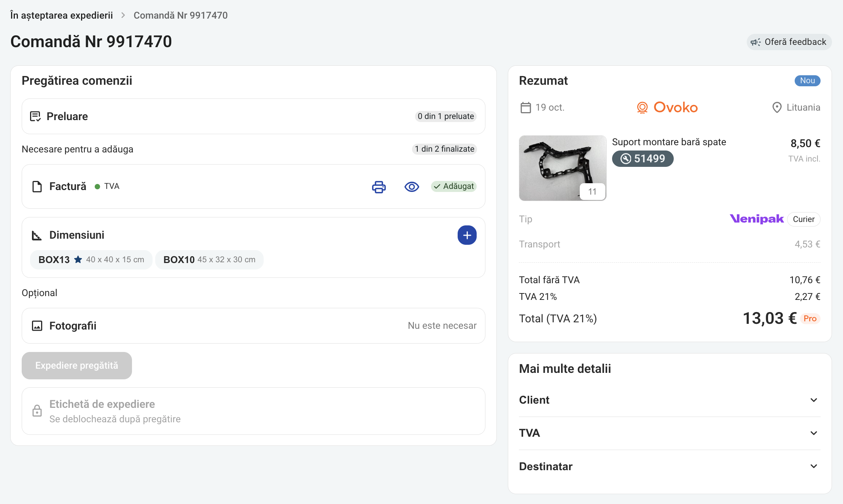Go back to În așteptarea expedierii breadcrumb

[62, 15]
